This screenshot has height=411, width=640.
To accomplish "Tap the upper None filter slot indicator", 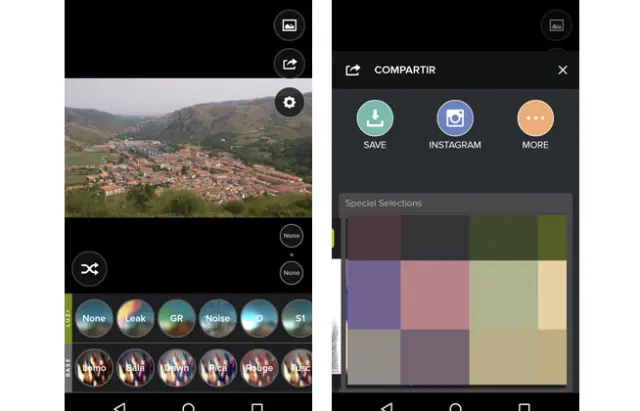I will click(x=291, y=236).
